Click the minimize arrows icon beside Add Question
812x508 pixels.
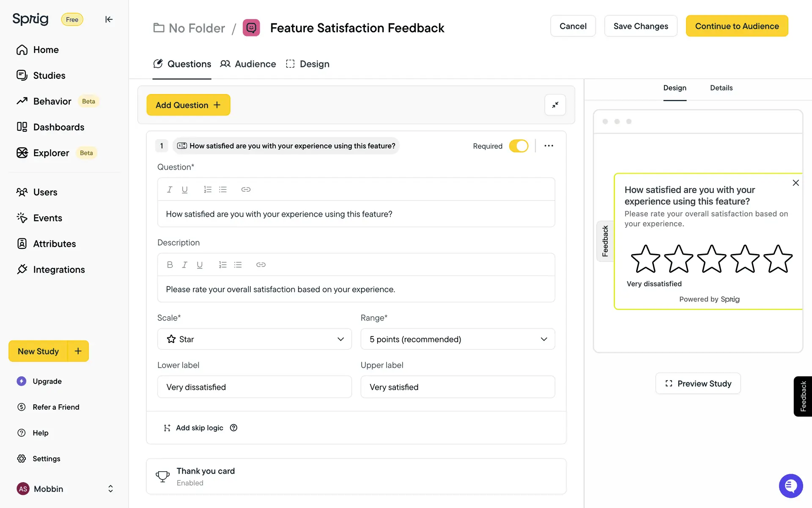[555, 105]
